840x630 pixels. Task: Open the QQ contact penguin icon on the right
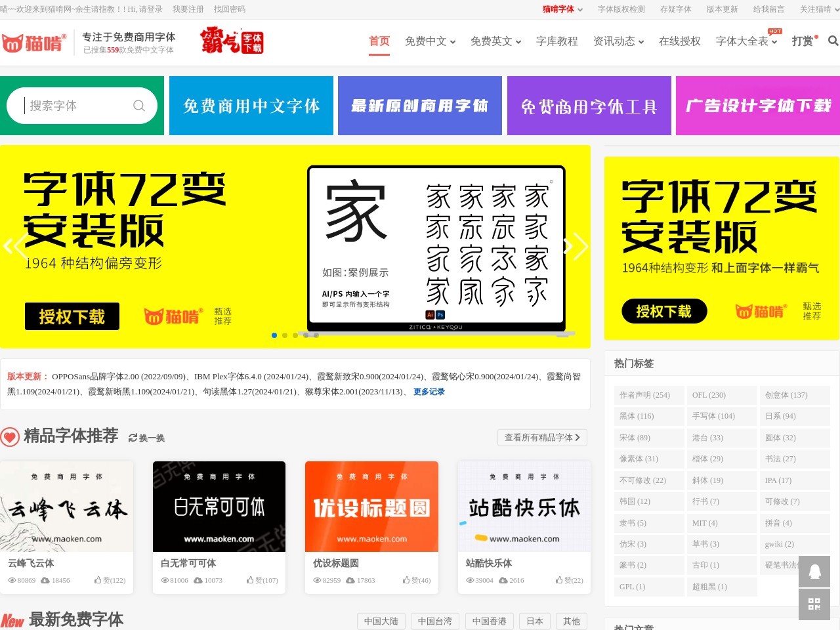[814, 572]
